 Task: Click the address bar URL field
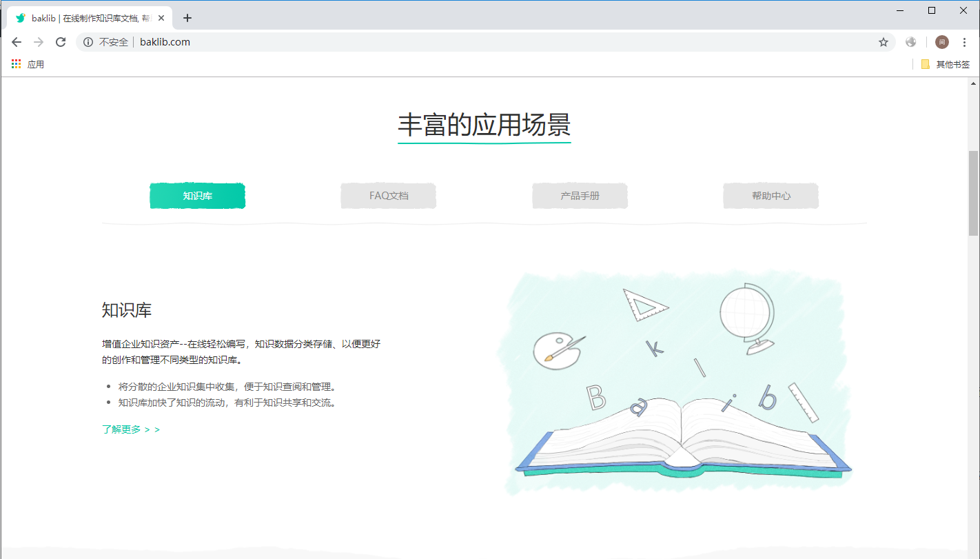click(x=482, y=42)
